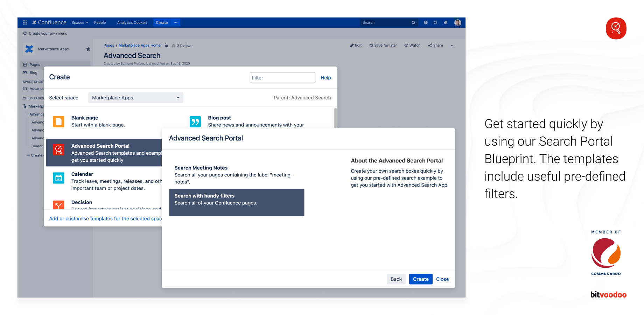Click the Create button in top navigation

point(162,22)
